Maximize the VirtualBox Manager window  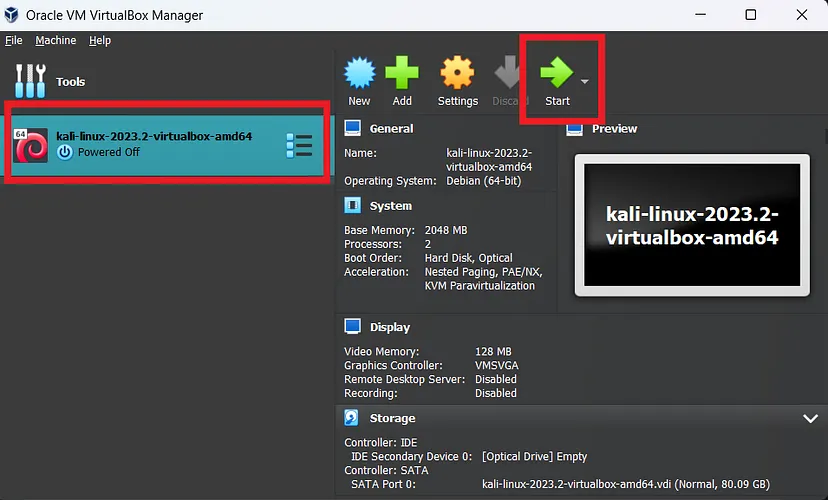(x=750, y=15)
